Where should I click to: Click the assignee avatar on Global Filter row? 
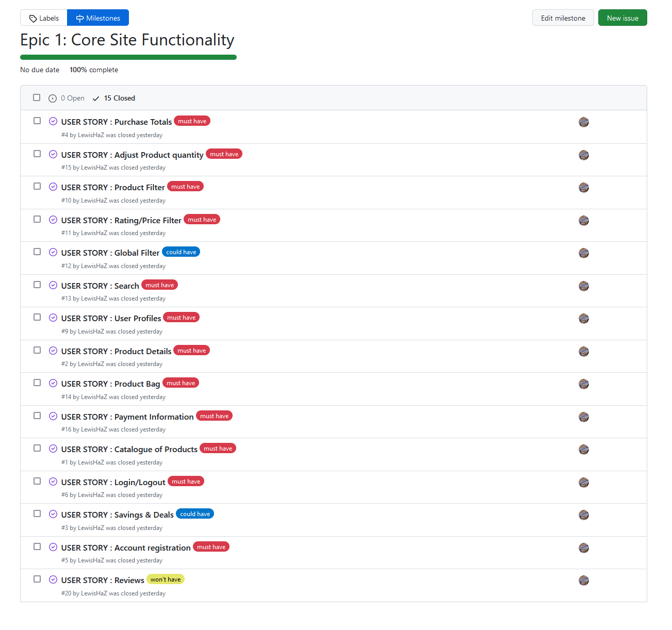point(584,253)
